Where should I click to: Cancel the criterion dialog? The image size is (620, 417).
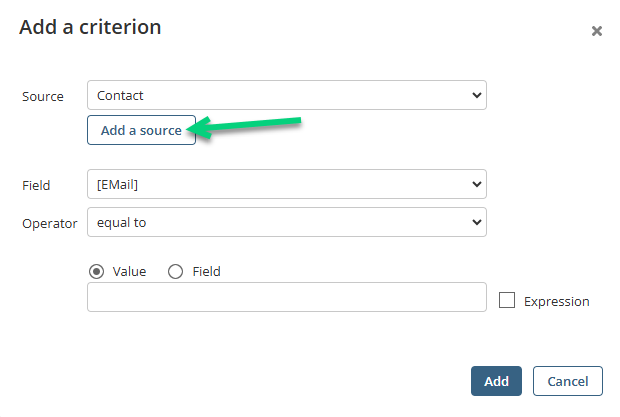click(x=567, y=381)
